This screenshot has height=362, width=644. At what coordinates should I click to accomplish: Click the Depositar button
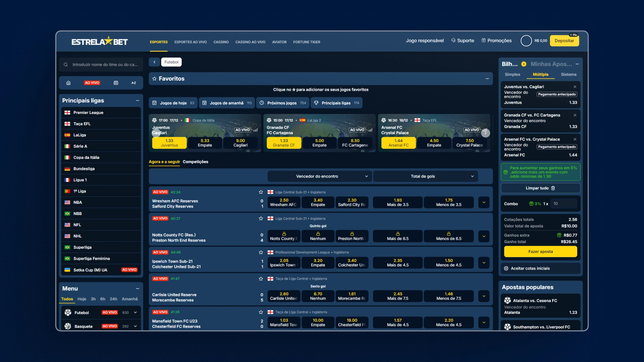pyautogui.click(x=565, y=41)
